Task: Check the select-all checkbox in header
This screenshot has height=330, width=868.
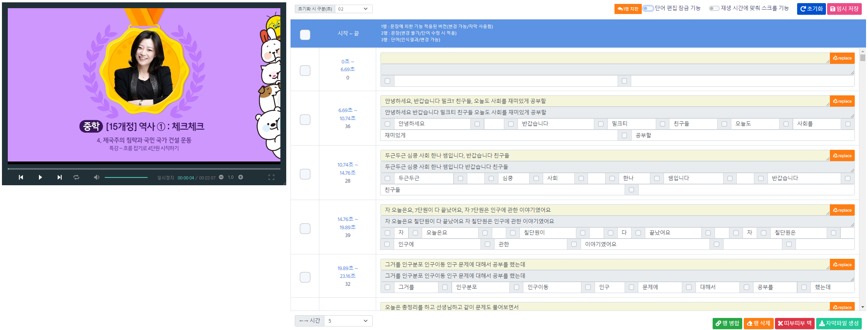Action: tap(305, 35)
